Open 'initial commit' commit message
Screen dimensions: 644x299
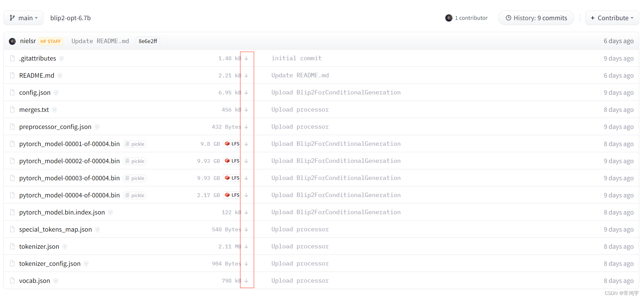(x=297, y=58)
